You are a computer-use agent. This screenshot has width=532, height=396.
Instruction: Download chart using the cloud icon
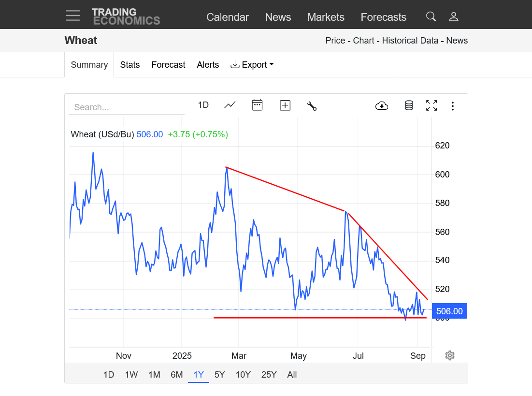(x=382, y=105)
